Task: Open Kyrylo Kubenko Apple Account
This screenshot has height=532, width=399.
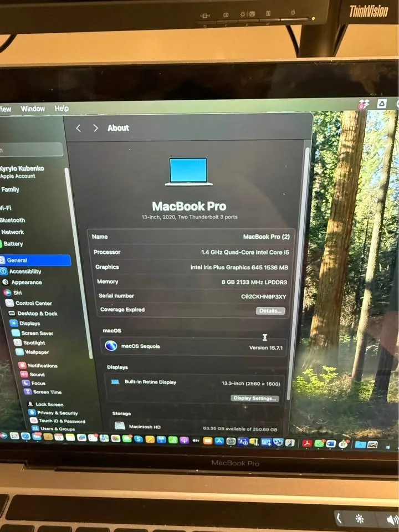Action: [x=22, y=172]
